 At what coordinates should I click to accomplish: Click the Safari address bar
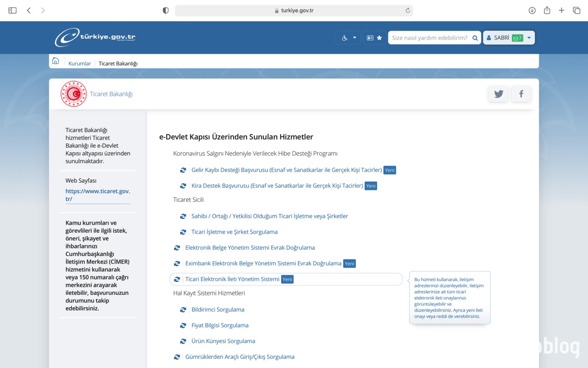tap(294, 10)
